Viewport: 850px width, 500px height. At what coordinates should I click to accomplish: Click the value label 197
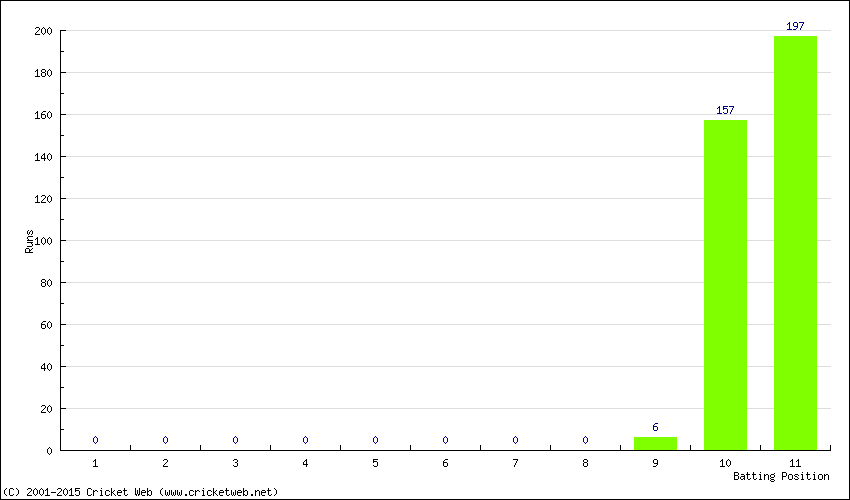(795, 26)
